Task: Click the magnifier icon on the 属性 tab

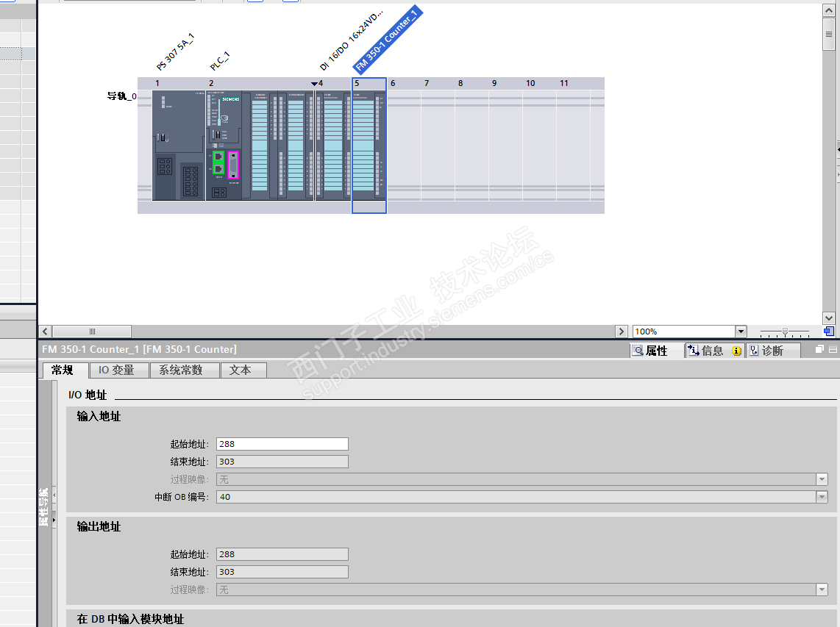Action: point(638,351)
